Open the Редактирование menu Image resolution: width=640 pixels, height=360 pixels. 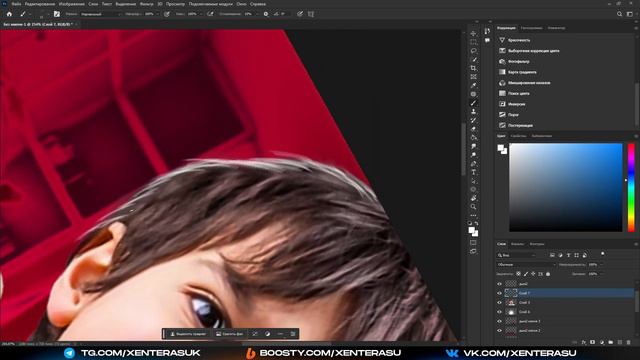pyautogui.click(x=40, y=4)
